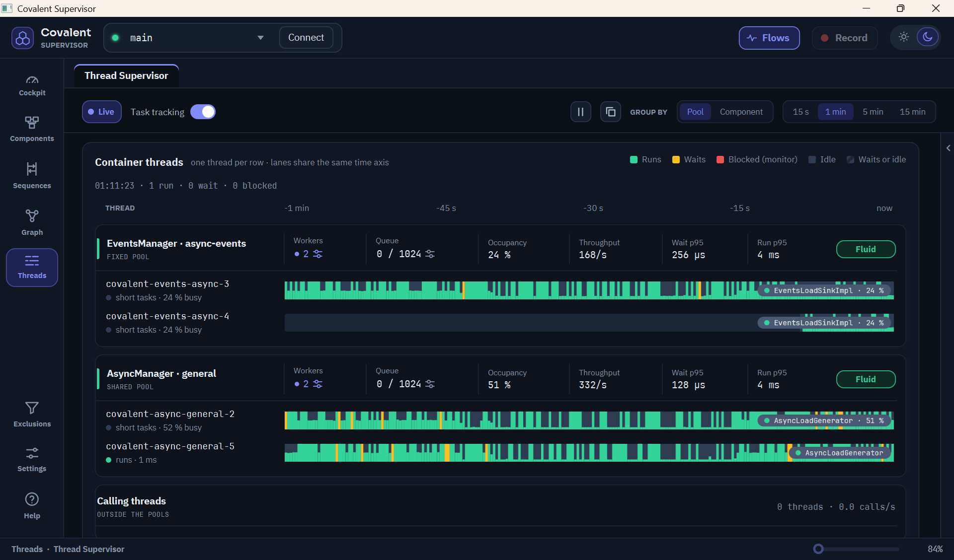Select the Threads sidebar item
Viewport: 954px width, 560px height.
(x=32, y=267)
